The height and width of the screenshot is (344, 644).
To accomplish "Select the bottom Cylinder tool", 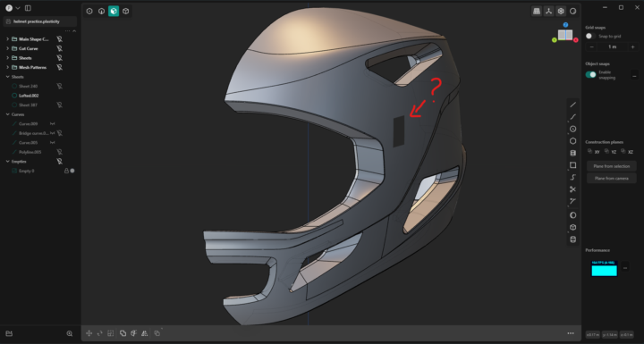I will click(573, 239).
